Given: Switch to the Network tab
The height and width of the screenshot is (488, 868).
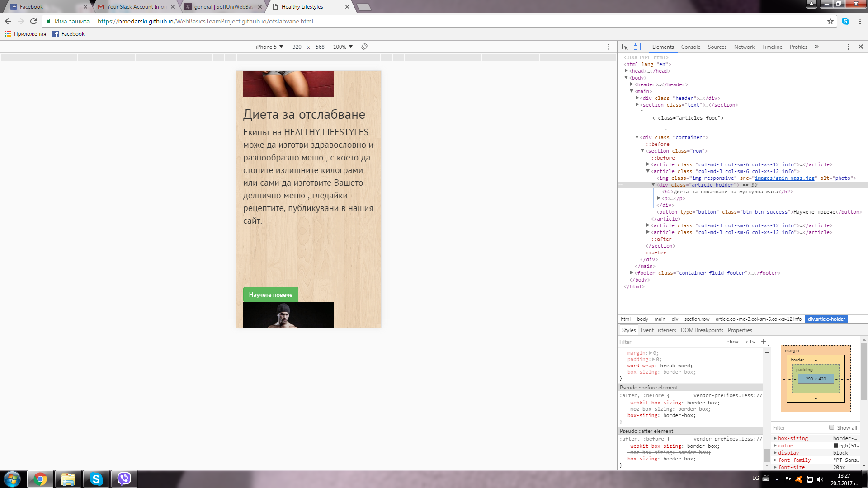Looking at the screenshot, I should click(x=744, y=47).
